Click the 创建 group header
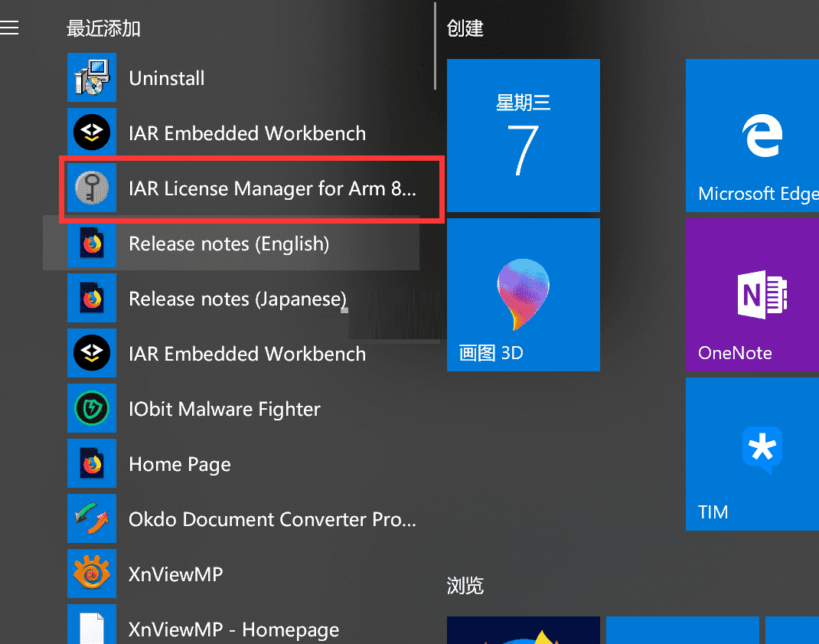Viewport: 819px width, 644px height. coord(465,28)
